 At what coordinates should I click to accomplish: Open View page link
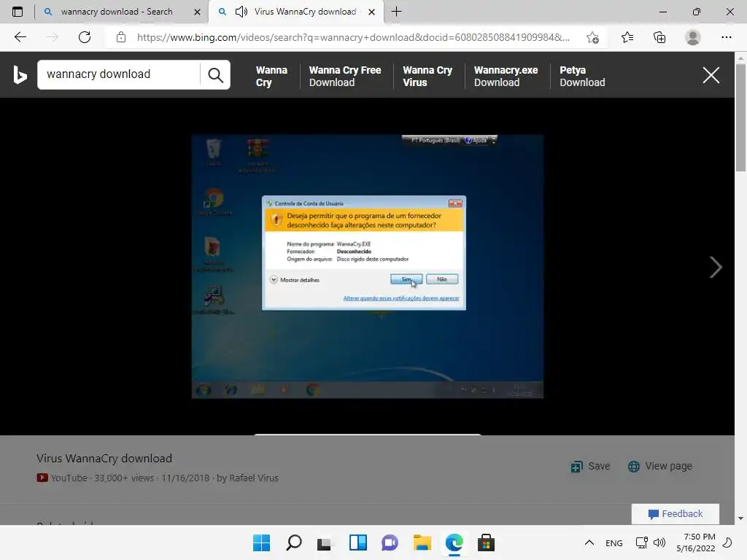pyautogui.click(x=659, y=466)
